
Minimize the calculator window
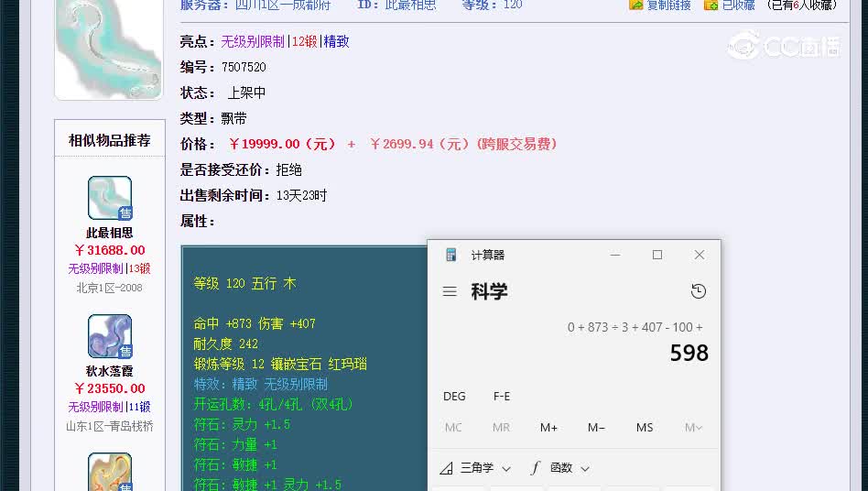(x=615, y=255)
